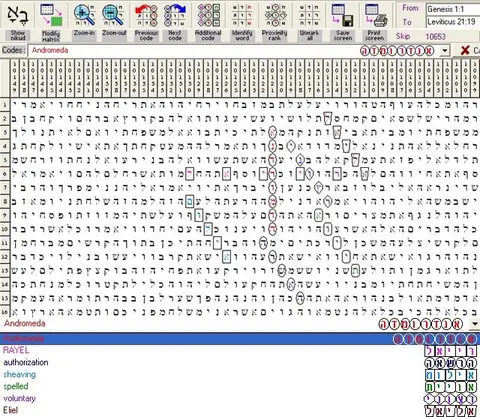The image size is (480, 417).
Task: Go to Next code icon
Action: coord(175,15)
